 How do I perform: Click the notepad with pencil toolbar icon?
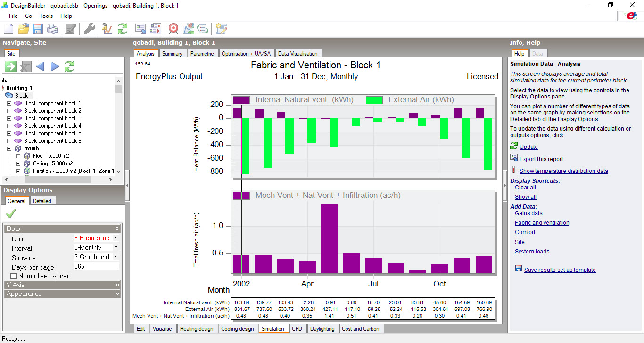tap(71, 29)
